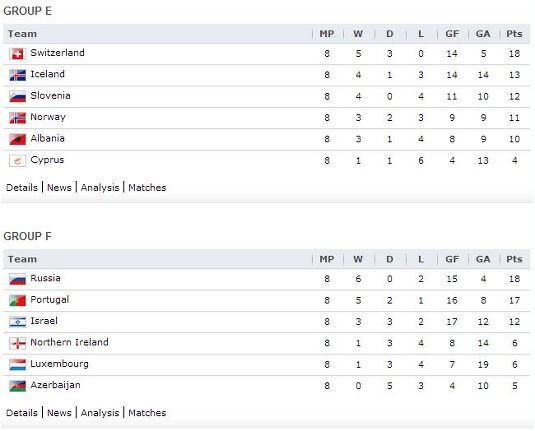
Task: Click the Albania flag icon
Action: 17,139
